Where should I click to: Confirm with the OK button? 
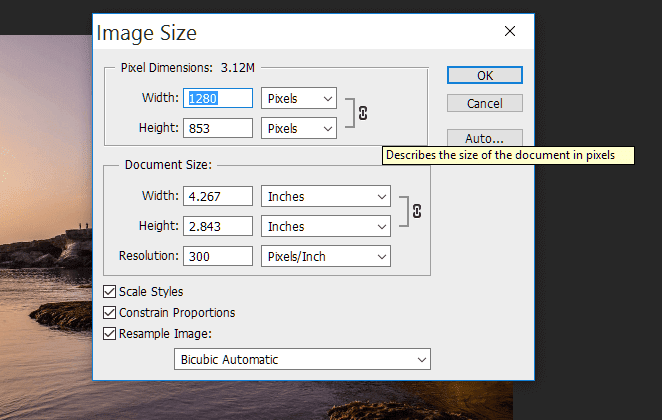tap(485, 75)
